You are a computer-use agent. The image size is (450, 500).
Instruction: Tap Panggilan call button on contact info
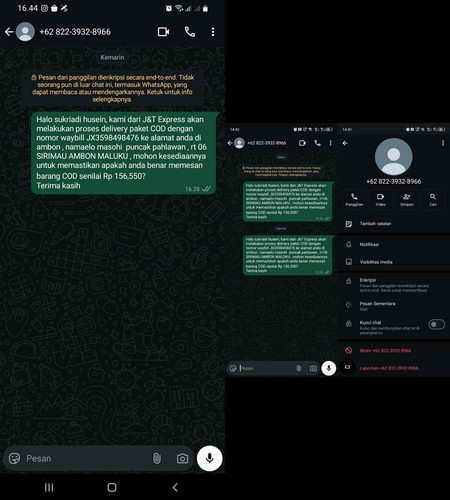(354, 199)
